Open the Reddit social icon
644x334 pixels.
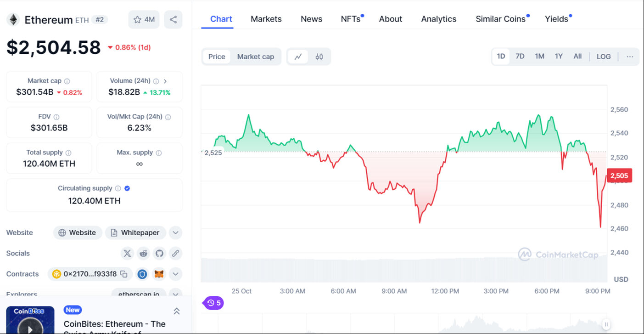pos(144,253)
